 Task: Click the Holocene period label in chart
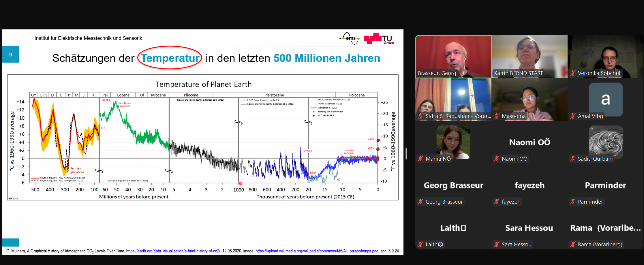(x=356, y=95)
